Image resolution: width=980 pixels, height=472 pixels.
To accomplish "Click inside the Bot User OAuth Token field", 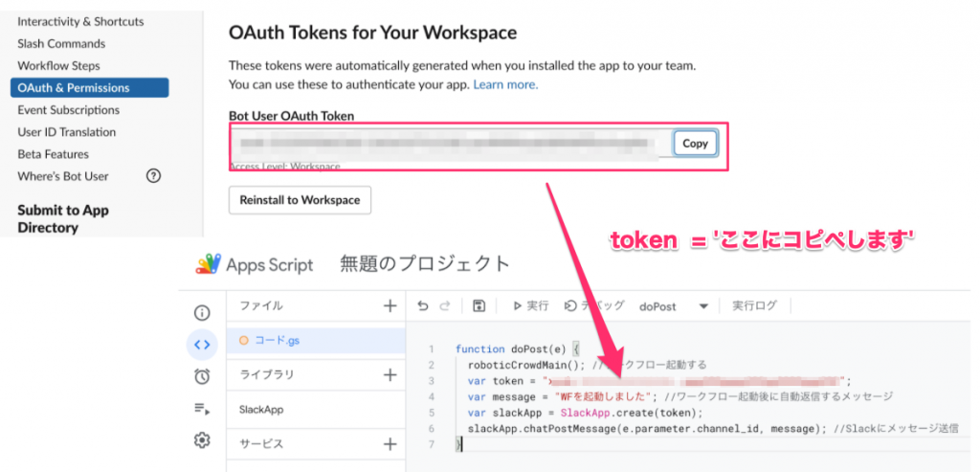I will (x=450, y=144).
